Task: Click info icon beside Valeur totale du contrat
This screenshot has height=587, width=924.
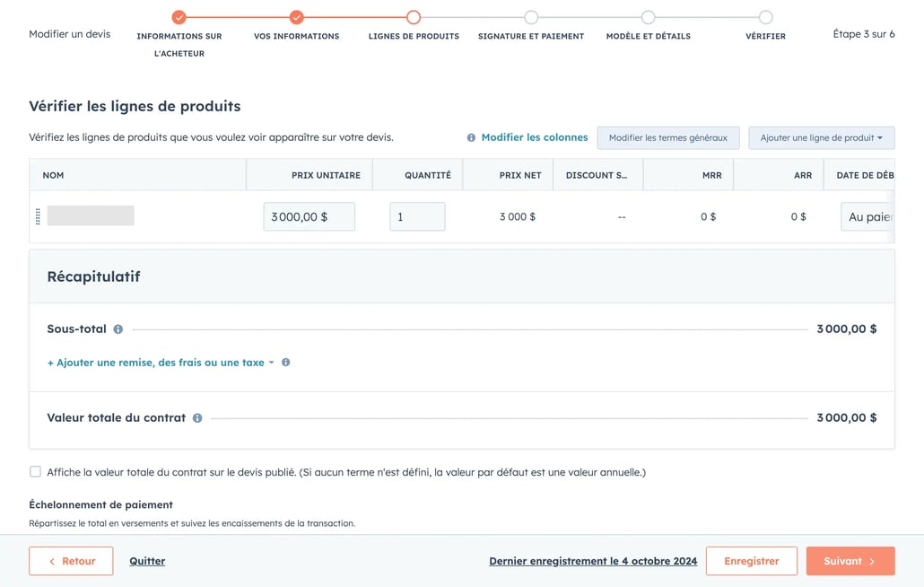Action: click(197, 418)
